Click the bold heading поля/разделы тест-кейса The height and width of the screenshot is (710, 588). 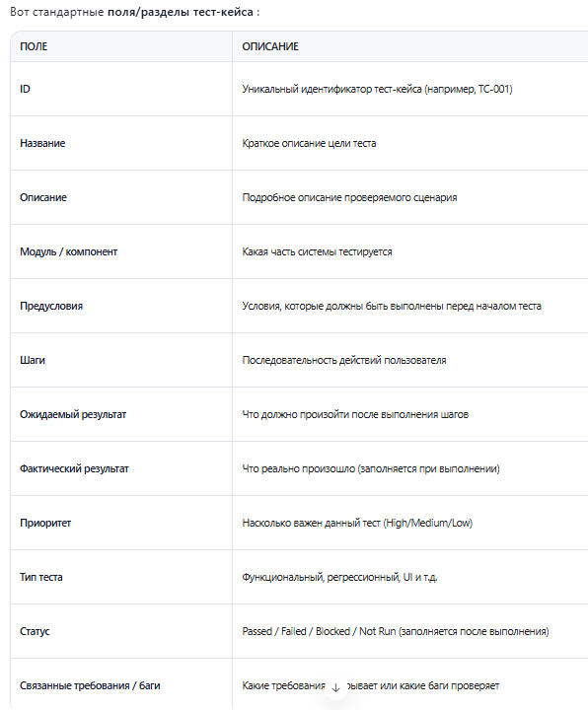pyautogui.click(x=181, y=12)
